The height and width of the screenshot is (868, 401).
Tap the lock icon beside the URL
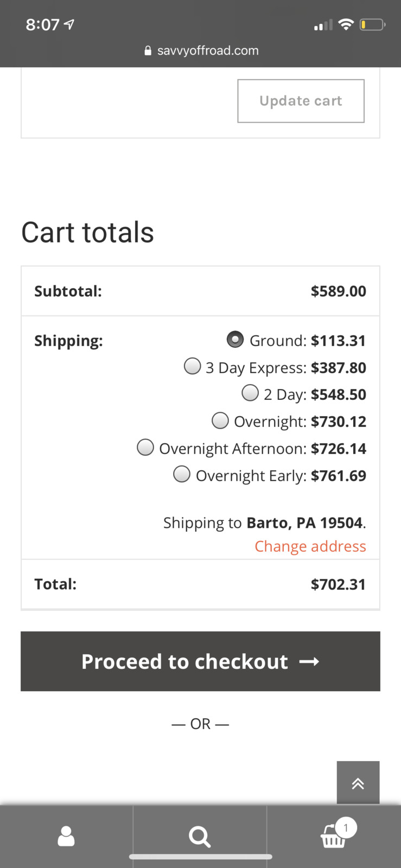coord(148,51)
